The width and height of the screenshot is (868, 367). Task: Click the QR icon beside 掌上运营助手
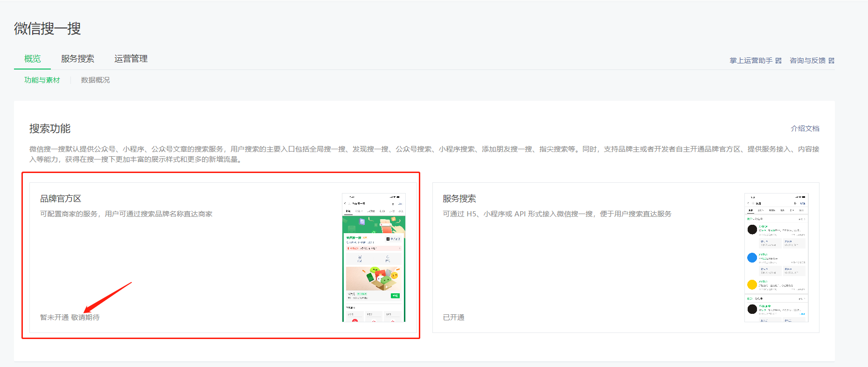pos(778,61)
